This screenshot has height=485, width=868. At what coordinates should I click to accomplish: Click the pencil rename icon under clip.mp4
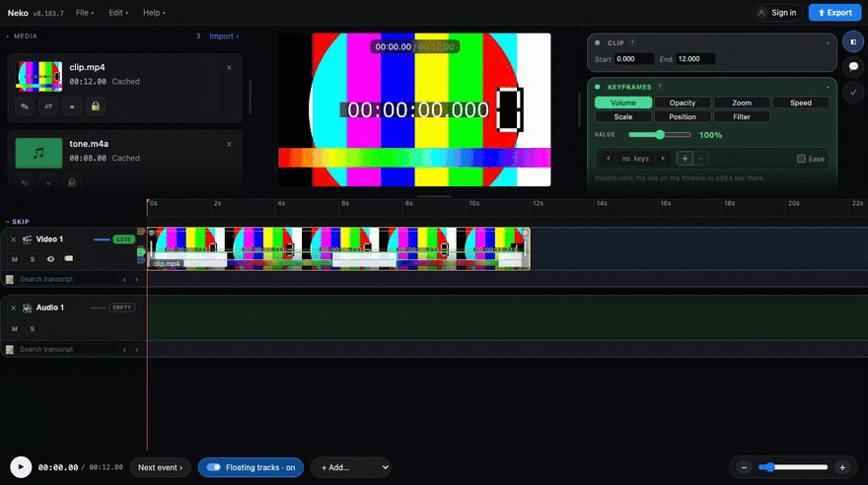click(x=25, y=106)
